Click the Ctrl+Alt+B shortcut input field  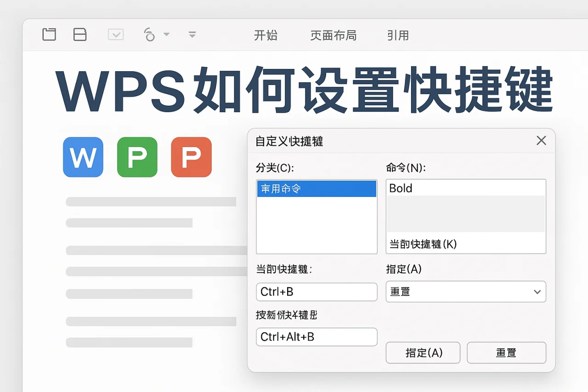(x=317, y=337)
